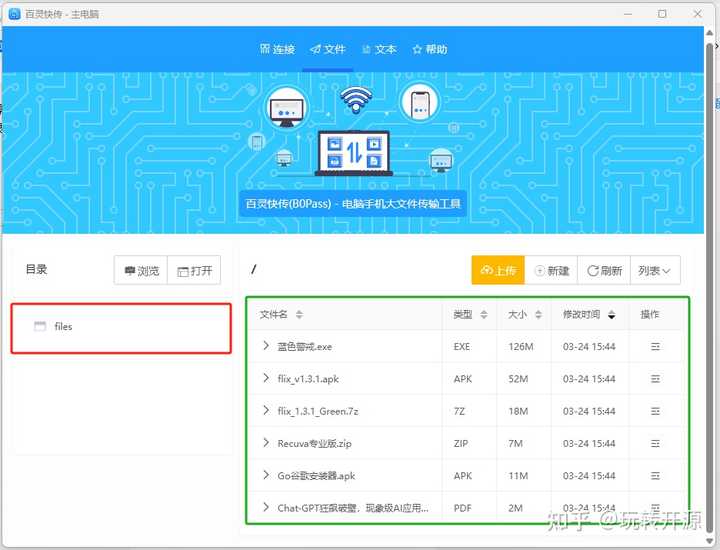This screenshot has height=550, width=720.
Task: Click the Chat-GPT PDF file name
Action: click(353, 508)
